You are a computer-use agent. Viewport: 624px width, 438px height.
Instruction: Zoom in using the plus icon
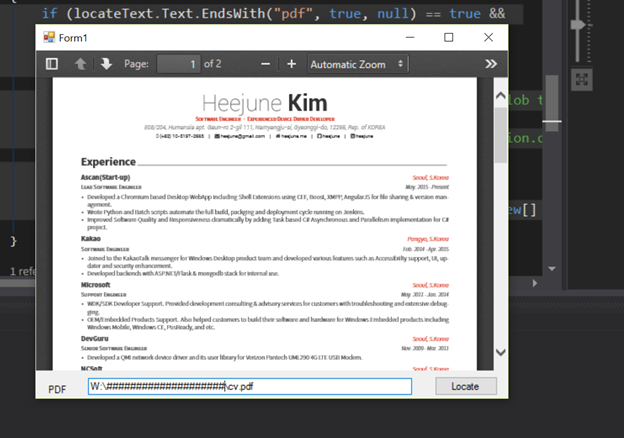click(x=291, y=64)
